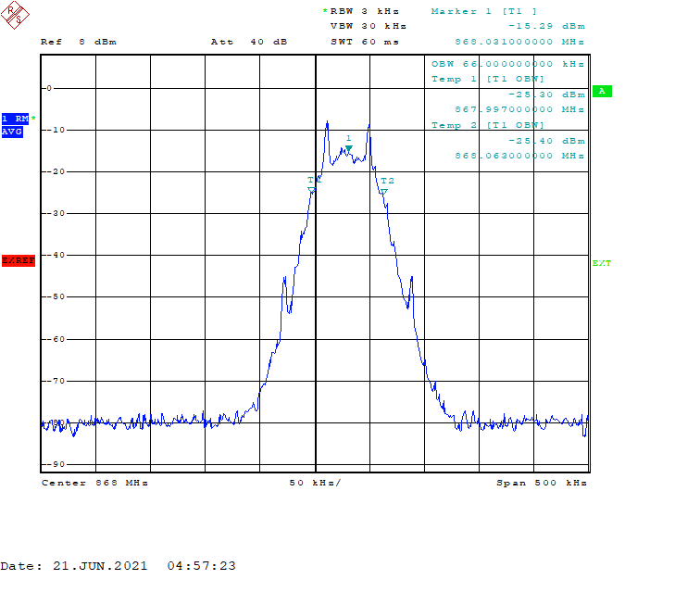
Task: Select the SWT 60 ms sweep time
Action: tap(365, 42)
